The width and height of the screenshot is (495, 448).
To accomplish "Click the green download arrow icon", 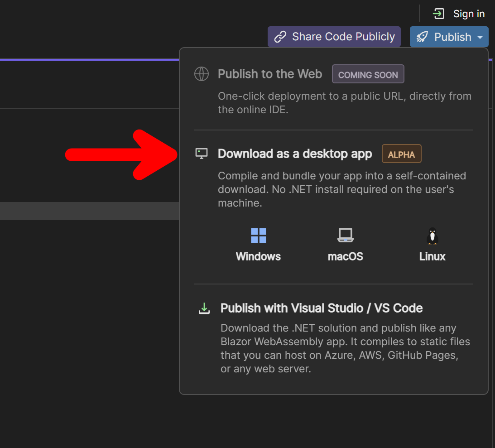I will 204,308.
